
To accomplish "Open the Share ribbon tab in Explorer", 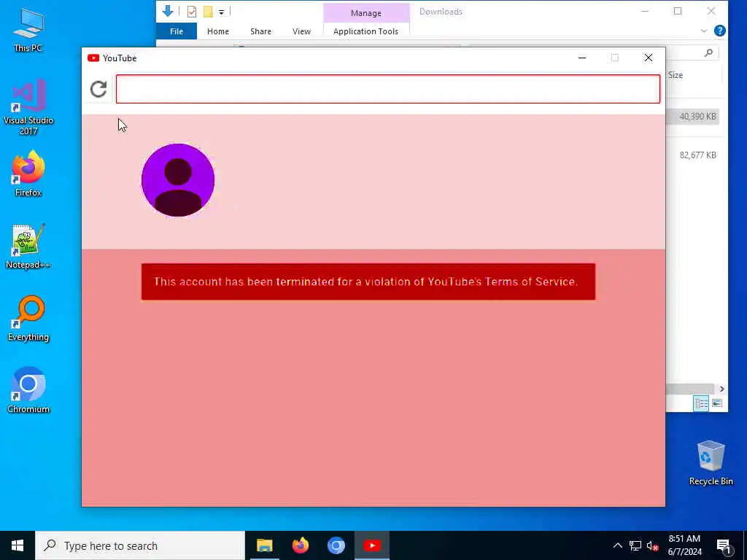I will pyautogui.click(x=260, y=31).
